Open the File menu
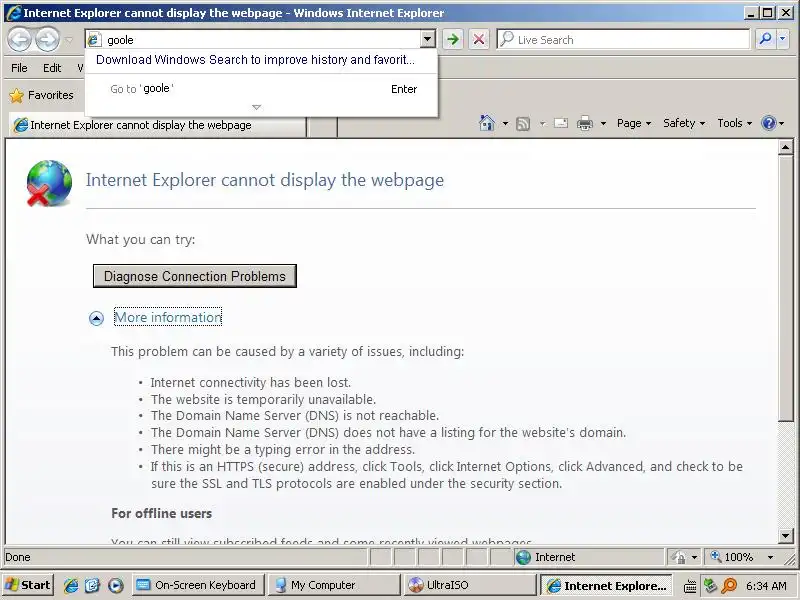800x600 pixels. click(19, 68)
